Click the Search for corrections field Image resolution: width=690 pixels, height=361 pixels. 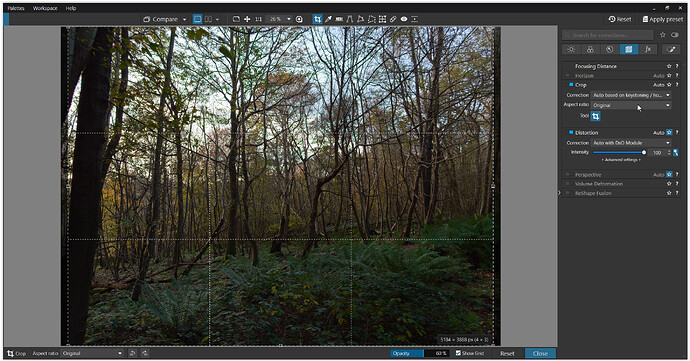[x=608, y=35]
